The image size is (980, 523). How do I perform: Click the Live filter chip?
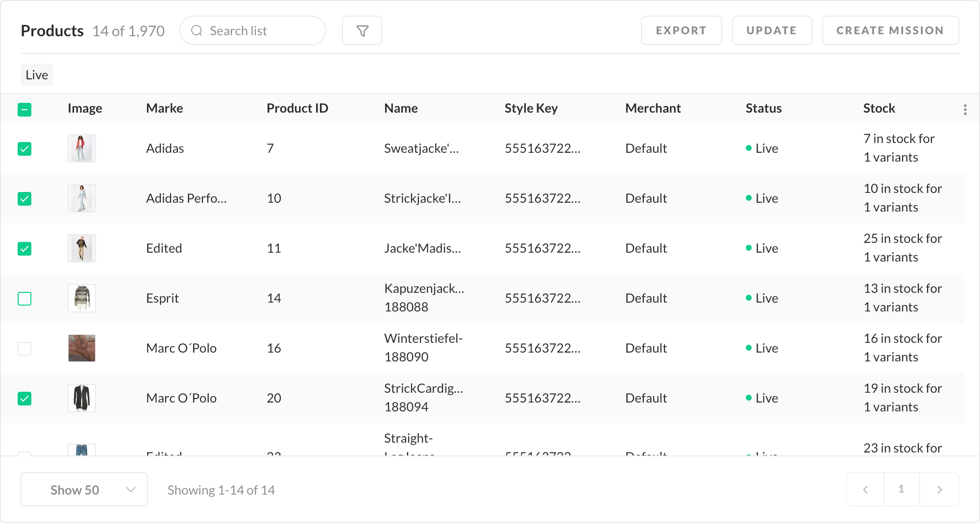coord(37,75)
